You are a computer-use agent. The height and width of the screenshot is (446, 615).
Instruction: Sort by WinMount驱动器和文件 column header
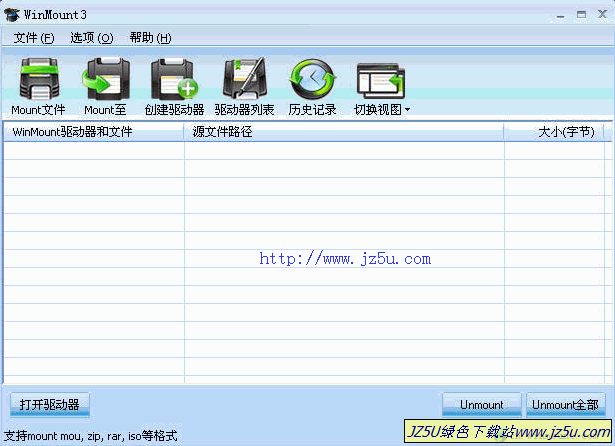coord(94,132)
